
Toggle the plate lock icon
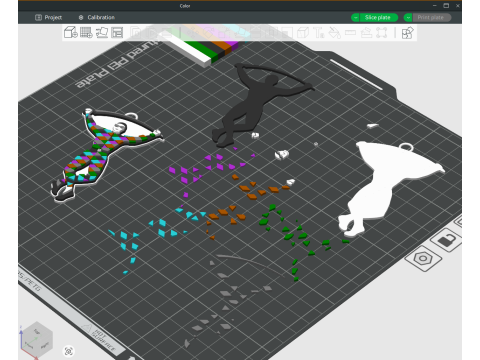(447, 240)
